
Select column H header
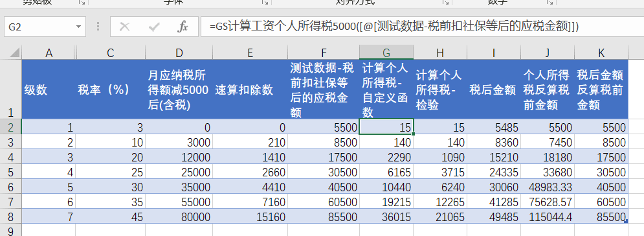440,53
